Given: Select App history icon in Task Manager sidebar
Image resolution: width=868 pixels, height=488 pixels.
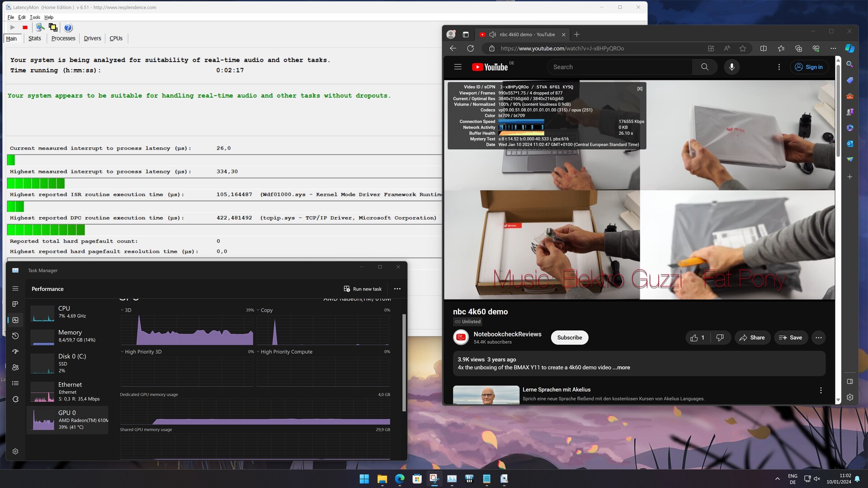Looking at the screenshot, I should 15,336.
